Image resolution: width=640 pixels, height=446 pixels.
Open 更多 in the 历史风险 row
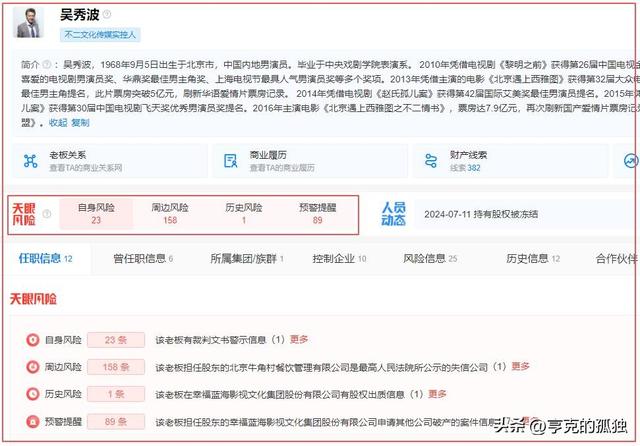[x=437, y=394]
